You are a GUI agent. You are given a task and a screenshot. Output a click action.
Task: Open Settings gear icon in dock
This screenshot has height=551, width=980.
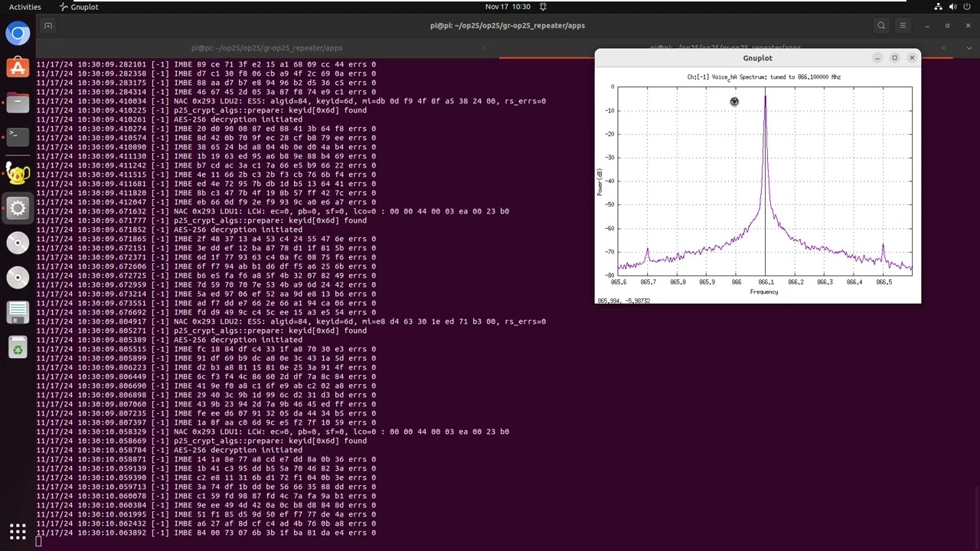tap(18, 208)
